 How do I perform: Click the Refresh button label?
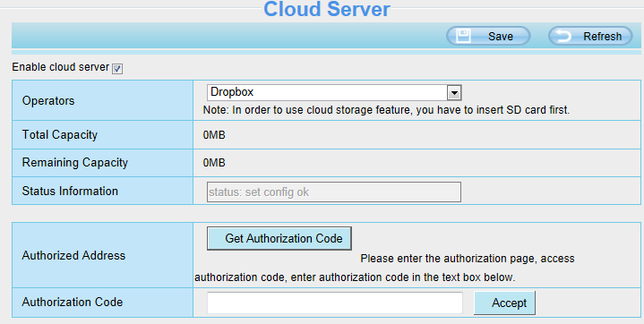click(x=602, y=36)
